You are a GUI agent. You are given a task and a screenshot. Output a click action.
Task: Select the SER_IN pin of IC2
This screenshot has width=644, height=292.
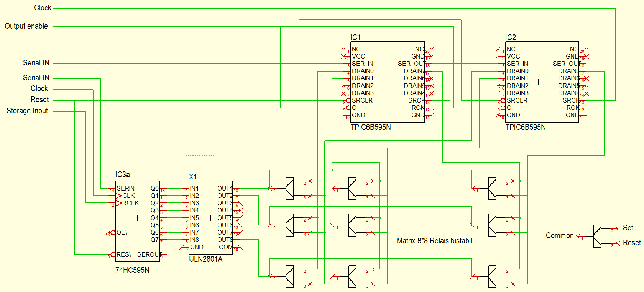[x=517, y=64]
